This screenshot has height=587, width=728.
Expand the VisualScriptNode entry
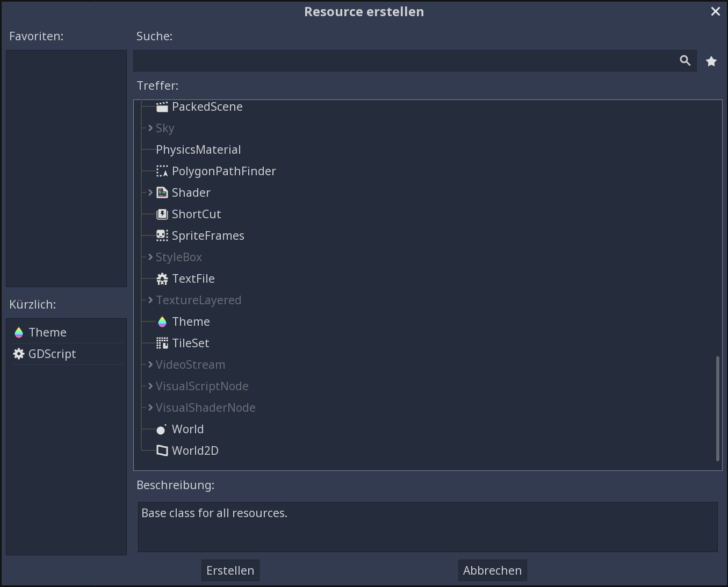point(150,386)
